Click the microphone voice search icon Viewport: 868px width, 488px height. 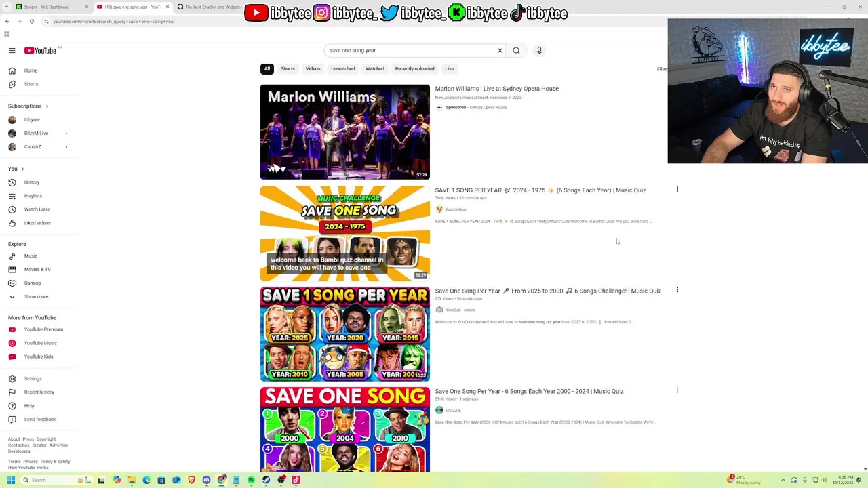pyautogui.click(x=539, y=50)
